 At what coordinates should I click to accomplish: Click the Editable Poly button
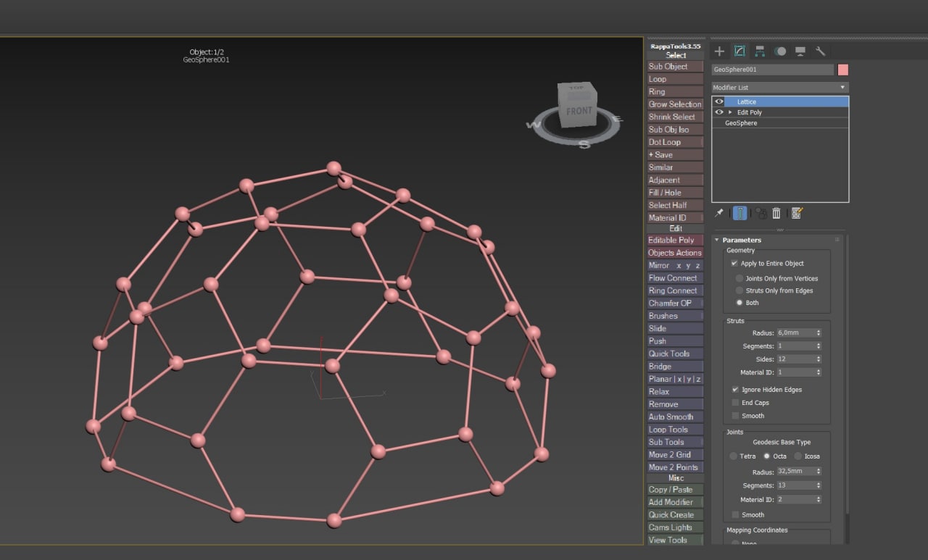tap(675, 241)
